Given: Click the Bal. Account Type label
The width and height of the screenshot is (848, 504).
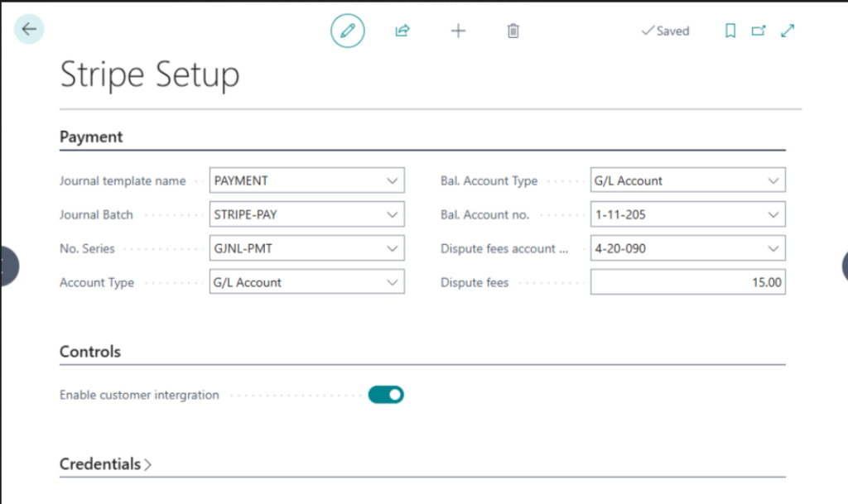Looking at the screenshot, I should [x=489, y=181].
